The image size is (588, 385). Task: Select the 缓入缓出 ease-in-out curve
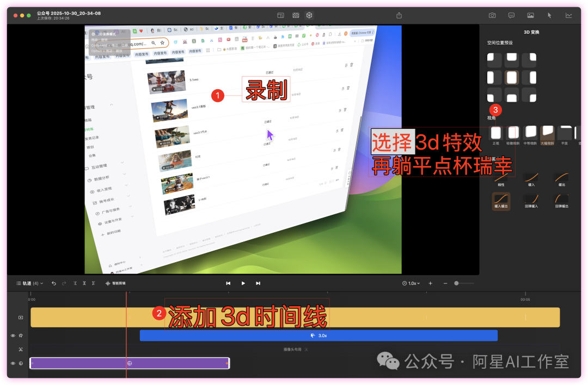[501, 201]
